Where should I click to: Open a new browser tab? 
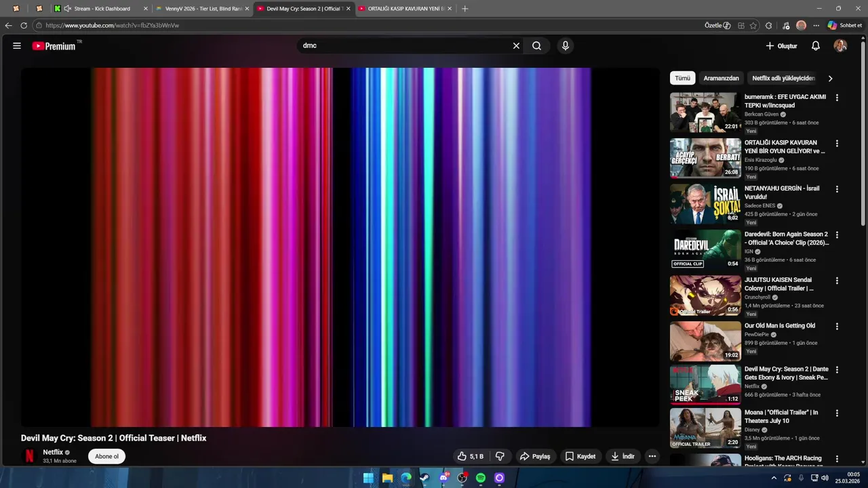(x=465, y=9)
